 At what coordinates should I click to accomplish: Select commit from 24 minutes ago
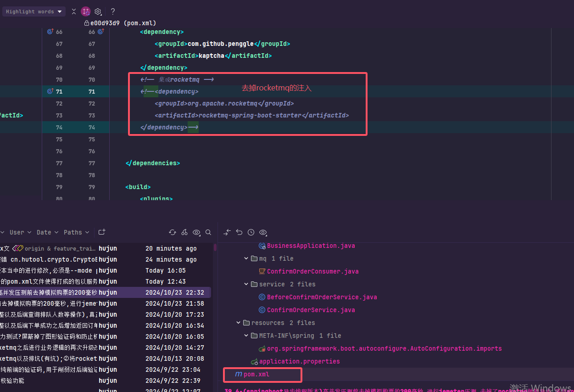click(x=106, y=259)
